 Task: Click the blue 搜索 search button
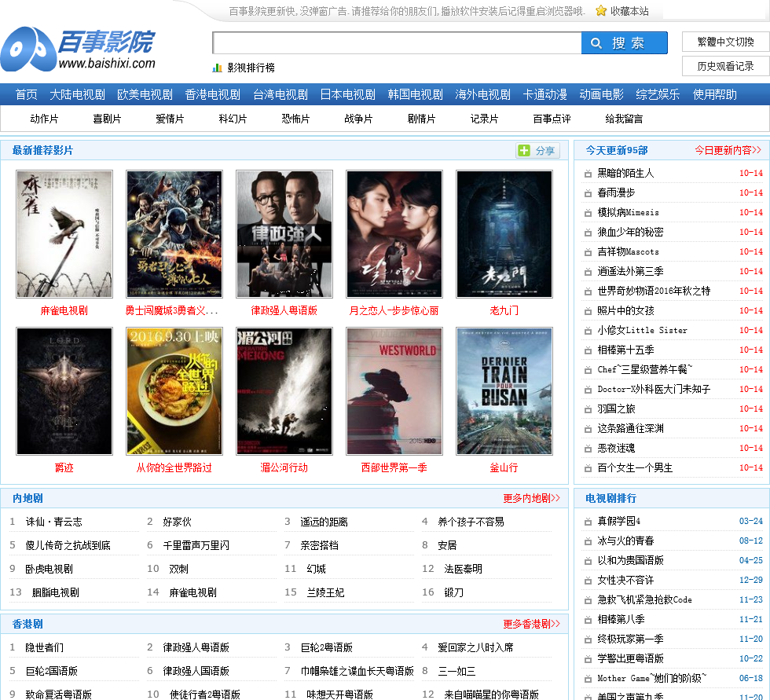coord(624,43)
